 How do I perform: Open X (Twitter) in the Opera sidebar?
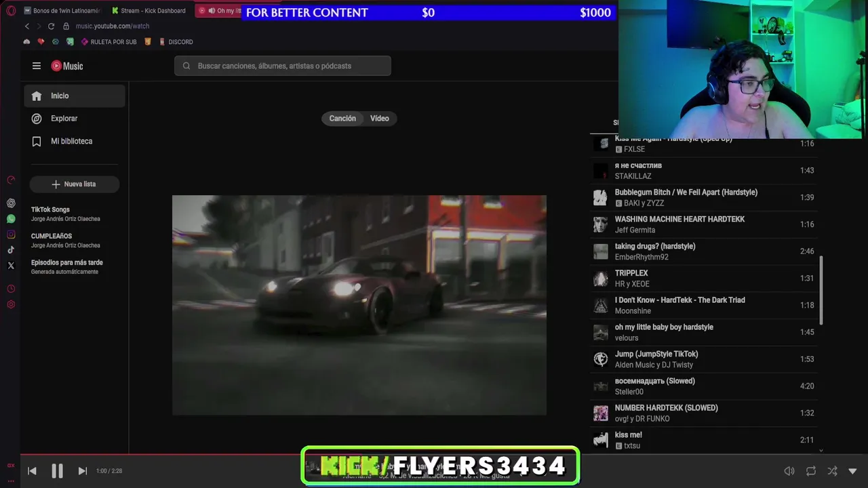pos(11,266)
